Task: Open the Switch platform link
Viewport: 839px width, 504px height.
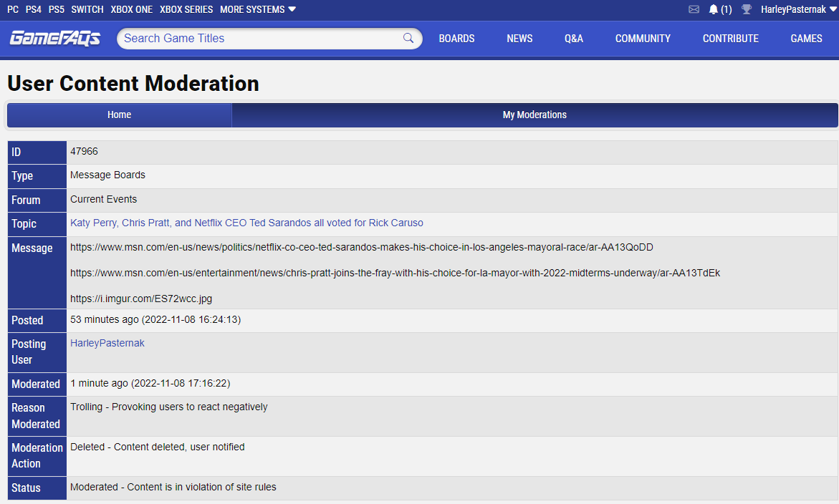Action: point(87,9)
